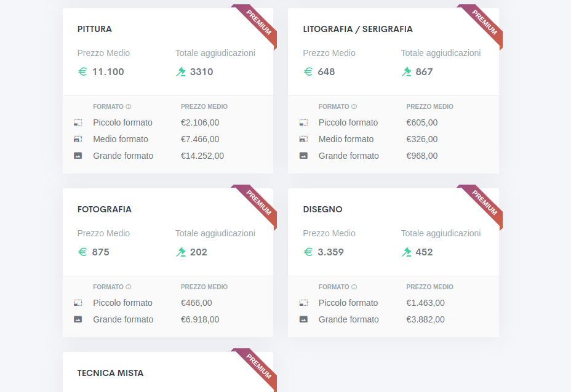Click the Premium ribbon on the Pittura card
Image resolution: width=571 pixels, height=392 pixels.
click(258, 23)
